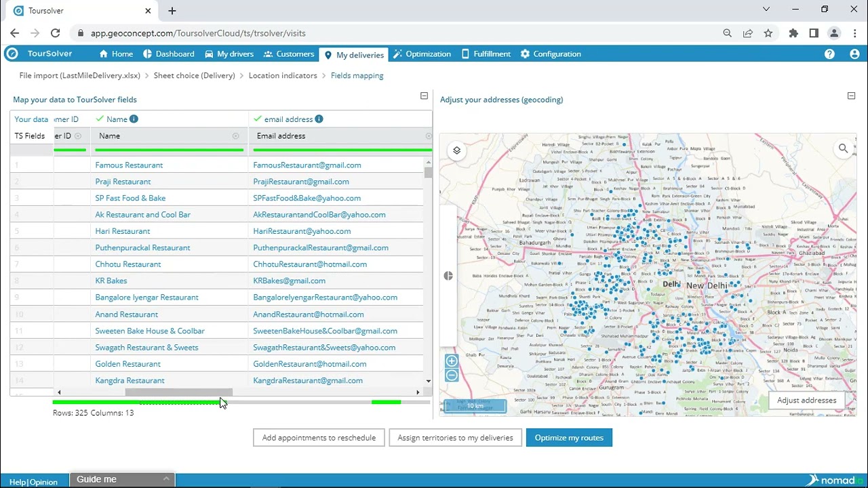Click the map scale bar
The width and height of the screenshot is (868, 488).
click(476, 406)
